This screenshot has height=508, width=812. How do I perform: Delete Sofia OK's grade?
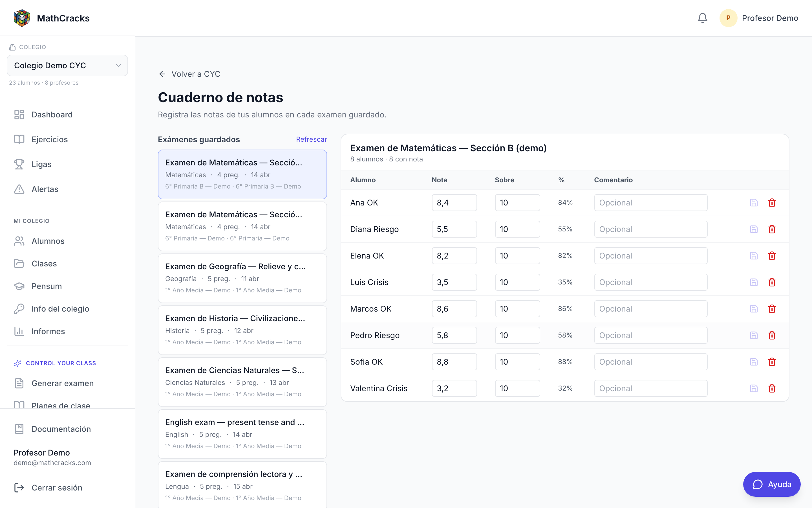772,362
